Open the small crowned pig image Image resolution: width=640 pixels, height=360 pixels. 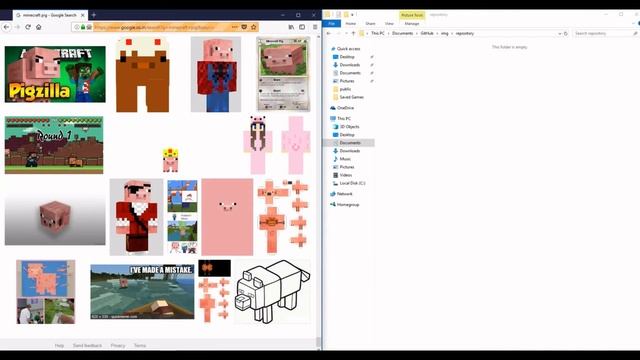pyautogui.click(x=170, y=160)
